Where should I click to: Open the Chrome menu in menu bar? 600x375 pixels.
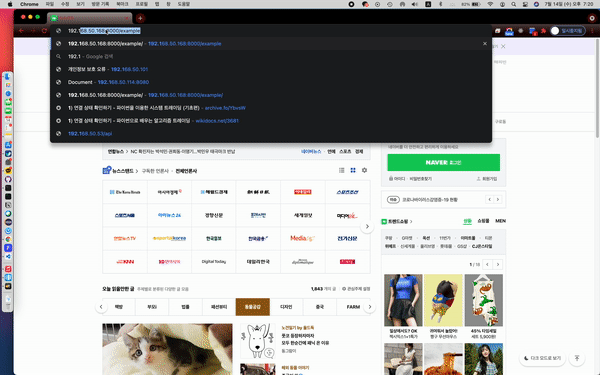[29, 4]
